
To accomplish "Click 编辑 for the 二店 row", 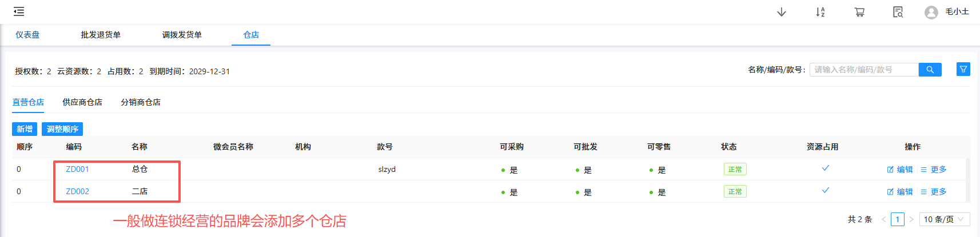I will [900, 192].
